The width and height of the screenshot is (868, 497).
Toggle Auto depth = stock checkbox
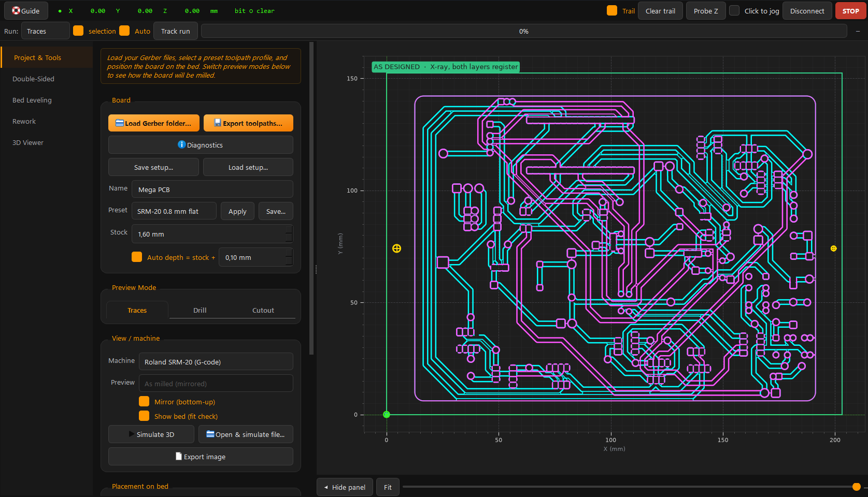click(137, 257)
